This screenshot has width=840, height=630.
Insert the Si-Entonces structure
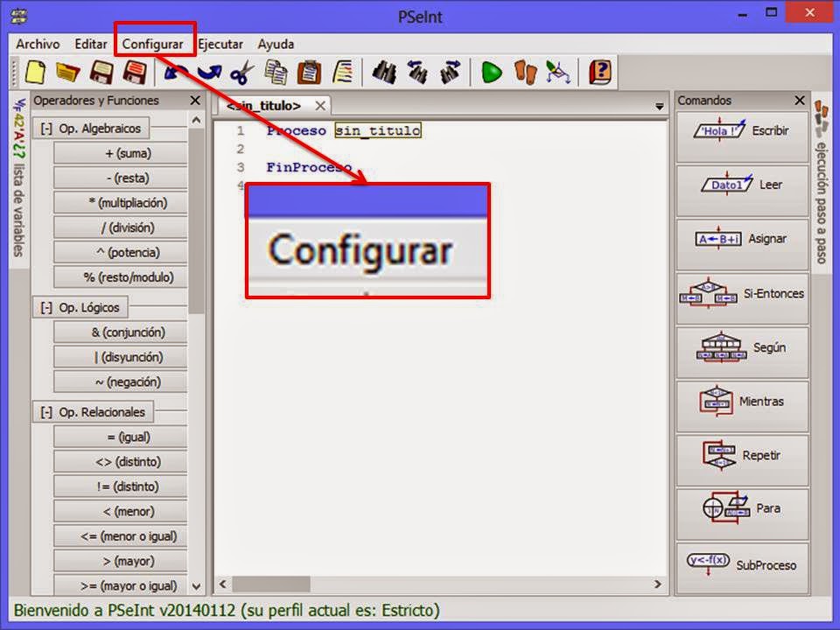point(742,298)
